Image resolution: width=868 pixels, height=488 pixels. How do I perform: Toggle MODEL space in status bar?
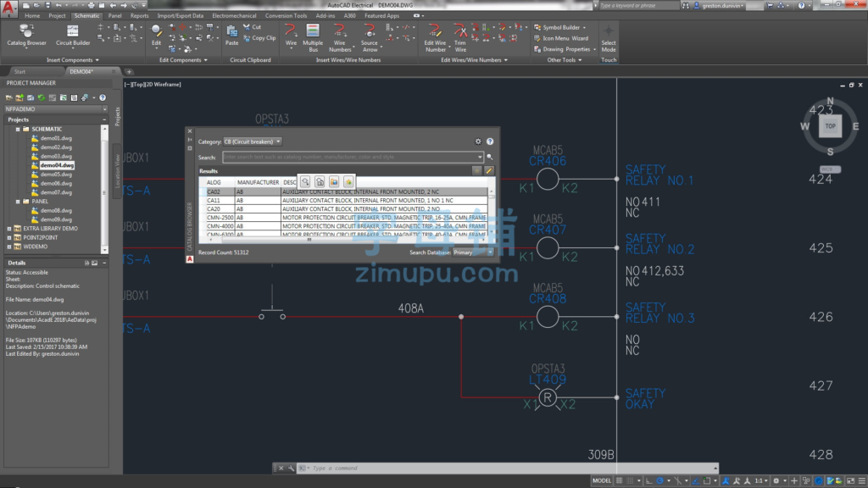(x=602, y=481)
